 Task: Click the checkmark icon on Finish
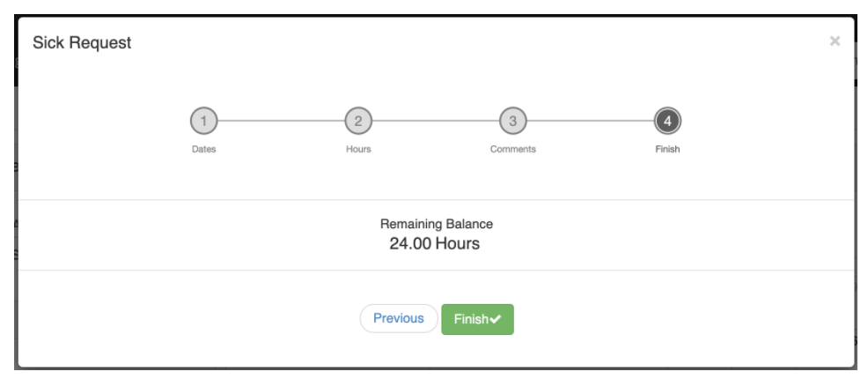495,319
